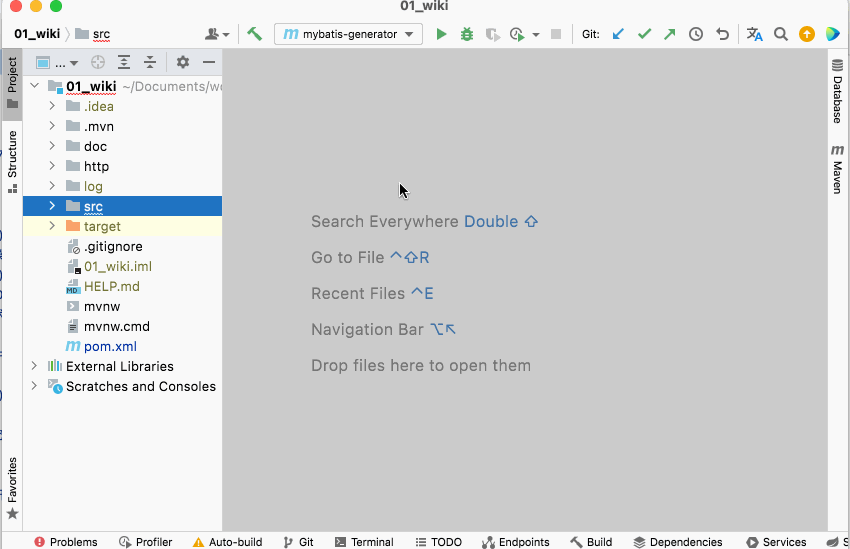Open the Database side tab
The width and height of the screenshot is (850, 549).
click(838, 91)
